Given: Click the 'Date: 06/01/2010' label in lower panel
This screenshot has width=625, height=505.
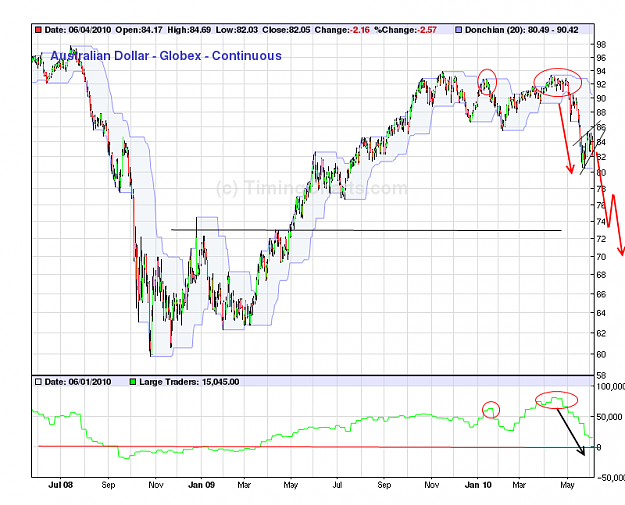Looking at the screenshot, I should click(78, 382).
